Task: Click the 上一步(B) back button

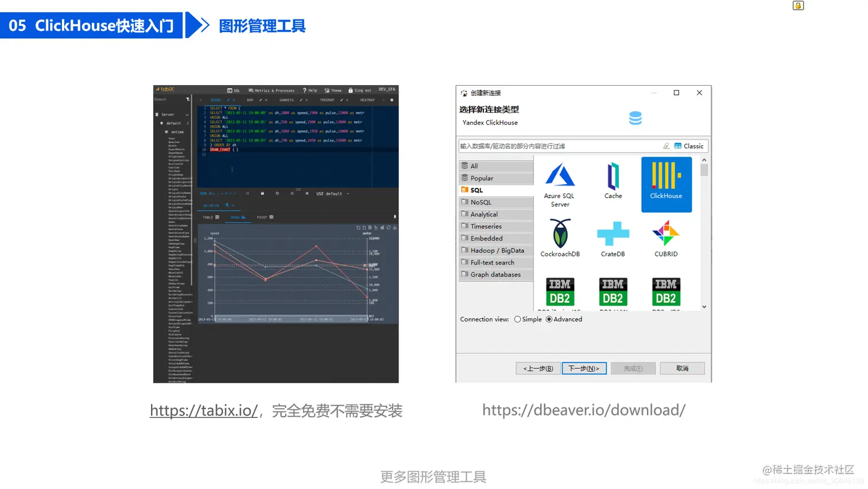Action: (x=538, y=368)
